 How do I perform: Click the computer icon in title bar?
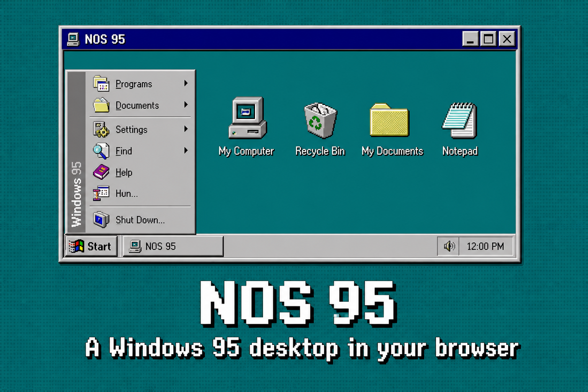[x=73, y=39]
